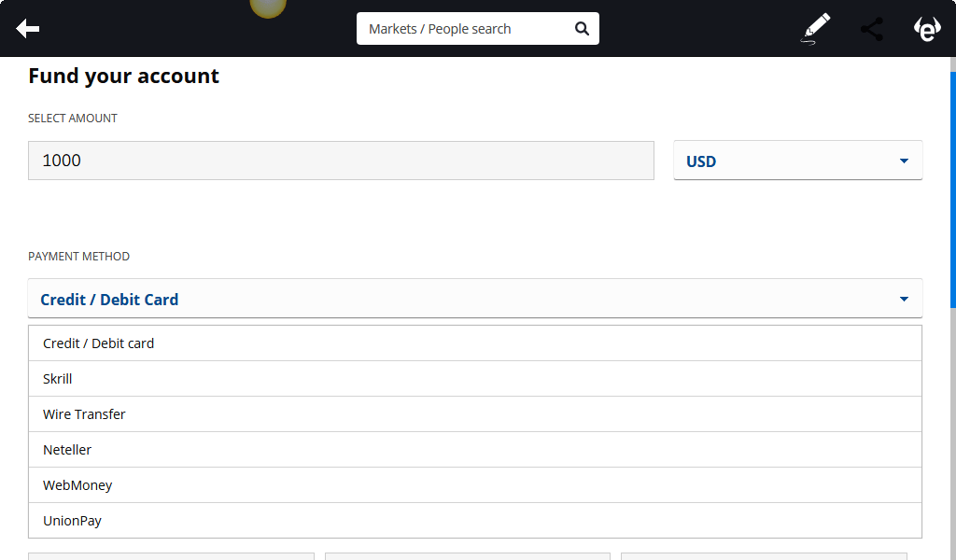This screenshot has width=956, height=560.
Task: Pick UnionPay payment option
Action: 475,521
